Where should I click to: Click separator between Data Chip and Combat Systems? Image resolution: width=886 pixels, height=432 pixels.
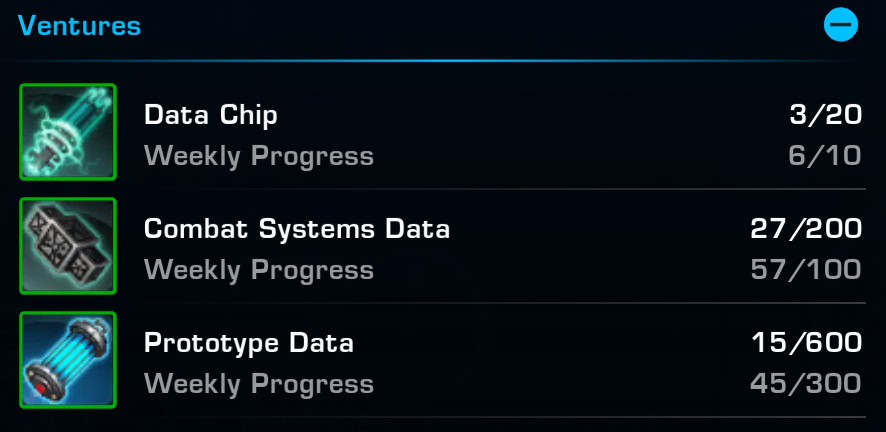tap(505, 189)
